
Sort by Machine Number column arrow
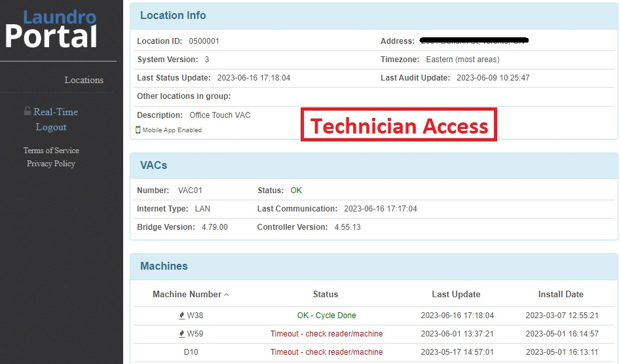[227, 295]
